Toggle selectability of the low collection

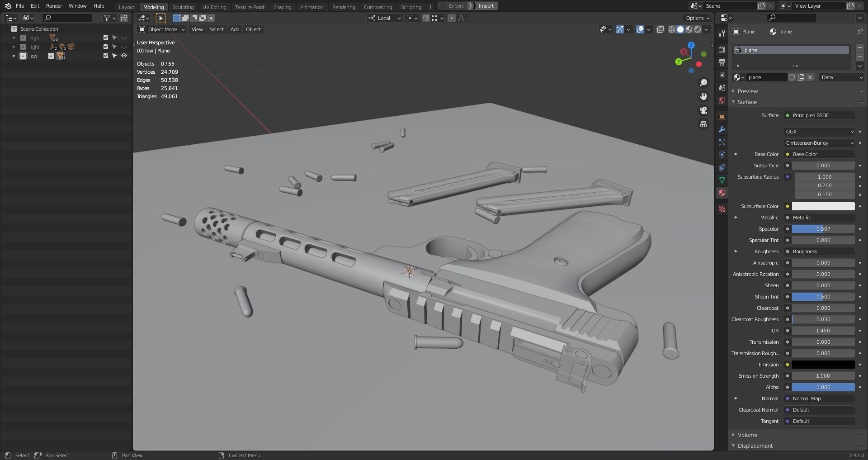(115, 56)
